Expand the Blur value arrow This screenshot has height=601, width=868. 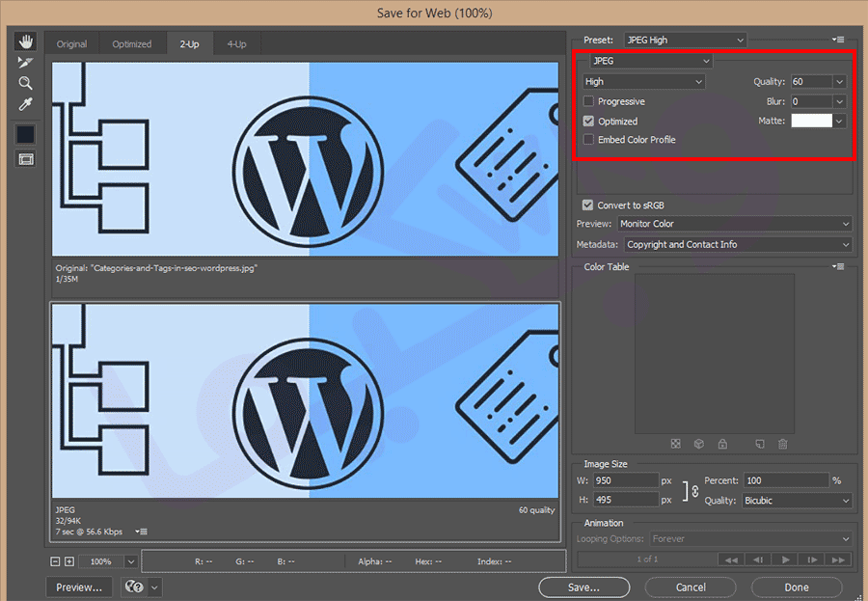pos(840,101)
